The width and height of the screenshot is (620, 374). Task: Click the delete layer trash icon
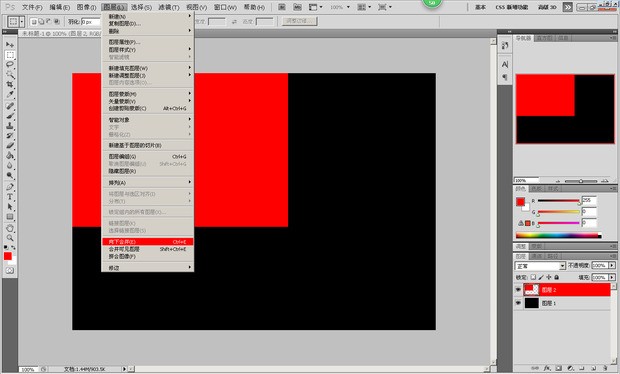pos(605,368)
